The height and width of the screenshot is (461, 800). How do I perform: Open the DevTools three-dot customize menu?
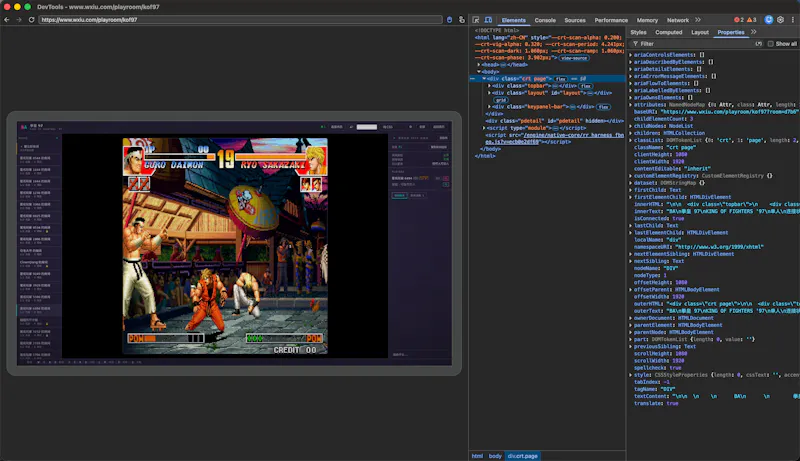click(792, 20)
